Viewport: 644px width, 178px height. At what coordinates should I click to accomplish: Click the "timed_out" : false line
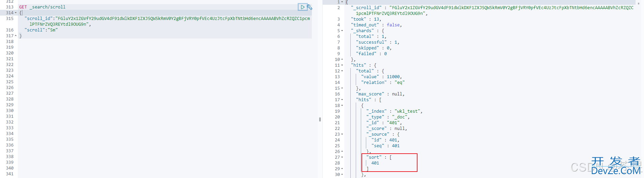coord(376,25)
